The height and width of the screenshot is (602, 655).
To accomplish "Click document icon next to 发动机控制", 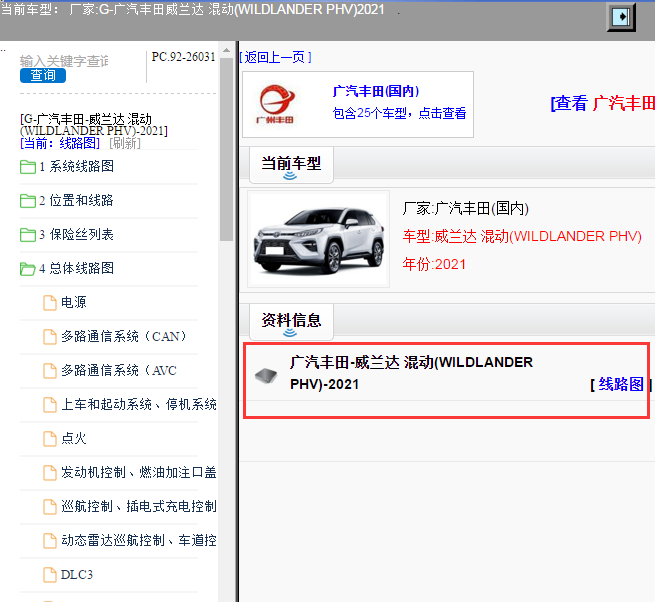I will click(x=50, y=473).
